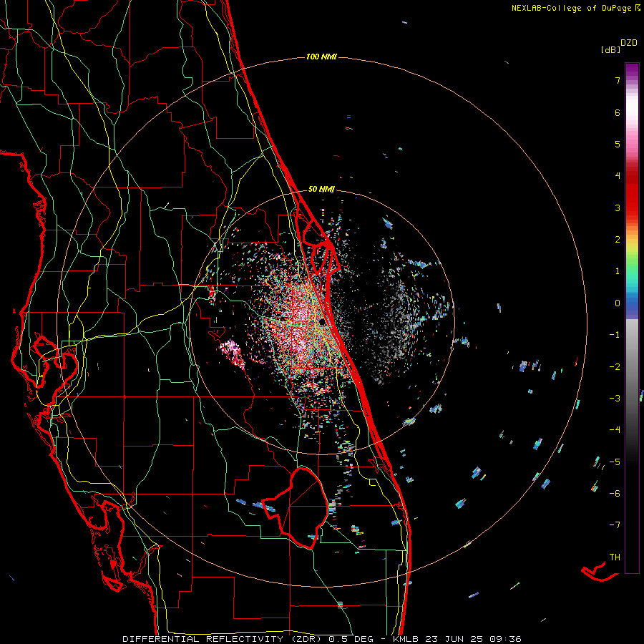Click the purple top of the color bar

(x=632, y=70)
